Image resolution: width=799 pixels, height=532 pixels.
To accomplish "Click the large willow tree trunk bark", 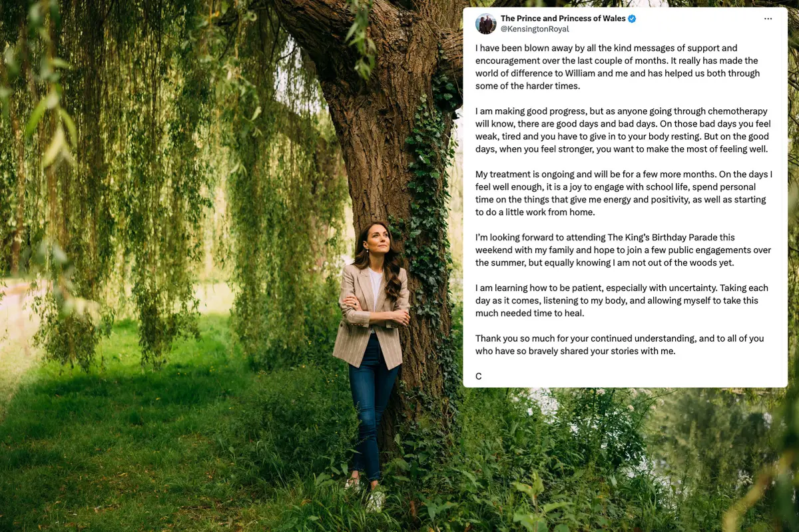I will coord(373,133).
